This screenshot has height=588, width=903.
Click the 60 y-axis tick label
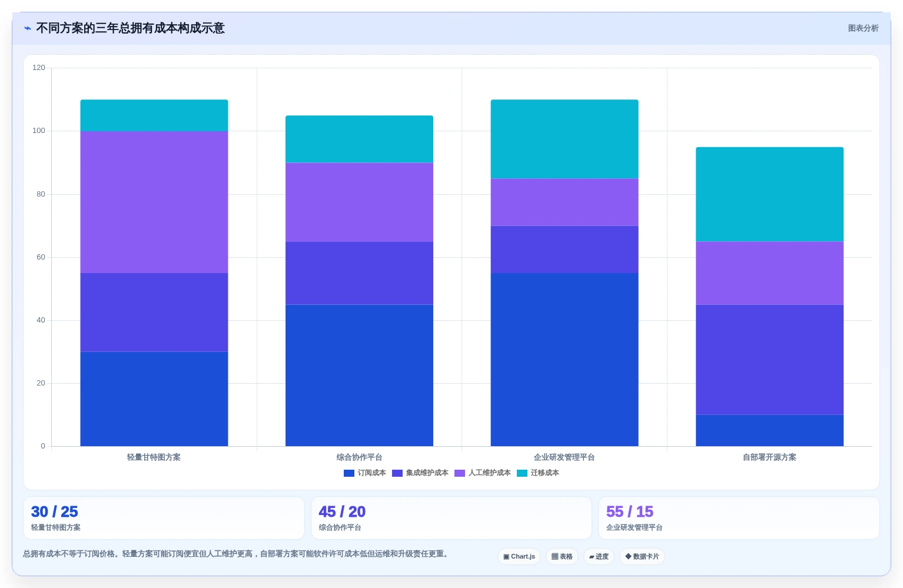tap(41, 257)
